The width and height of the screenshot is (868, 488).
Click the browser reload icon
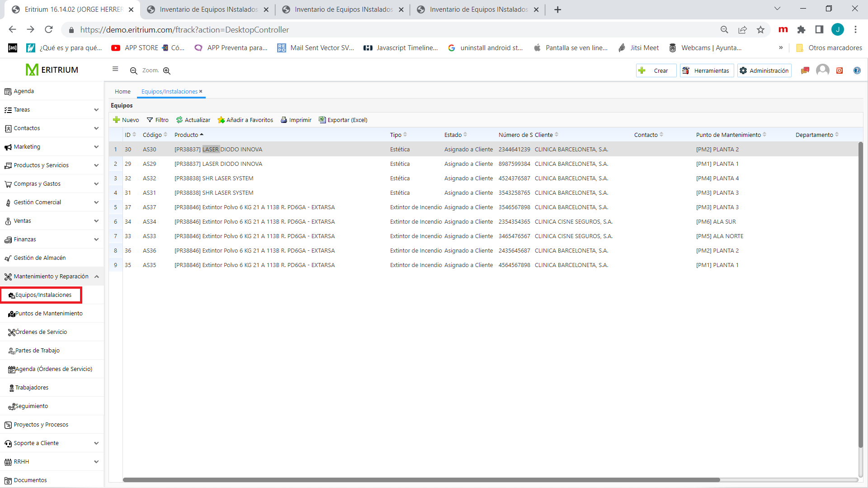click(x=49, y=29)
